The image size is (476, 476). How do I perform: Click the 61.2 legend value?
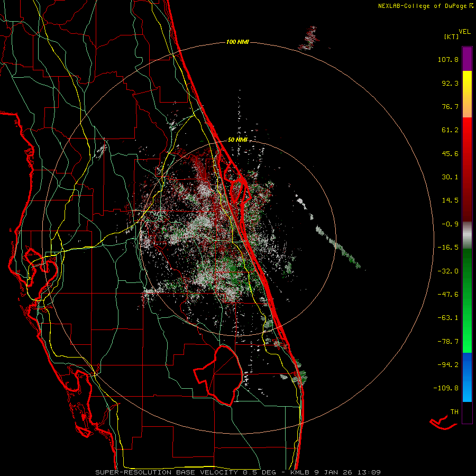[x=450, y=130]
